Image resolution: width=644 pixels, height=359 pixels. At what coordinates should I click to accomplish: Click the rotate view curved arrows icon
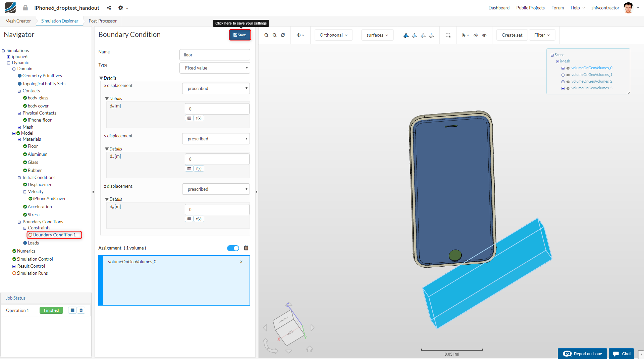point(270,346)
